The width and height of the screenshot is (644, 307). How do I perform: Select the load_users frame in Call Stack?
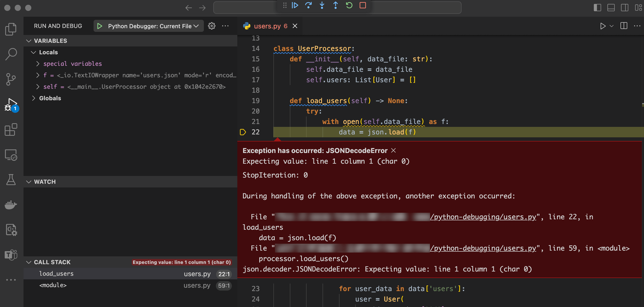(56, 274)
